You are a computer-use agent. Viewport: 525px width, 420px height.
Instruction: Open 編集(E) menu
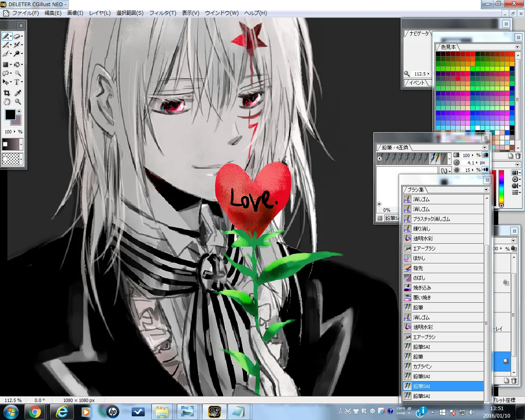pos(53,13)
